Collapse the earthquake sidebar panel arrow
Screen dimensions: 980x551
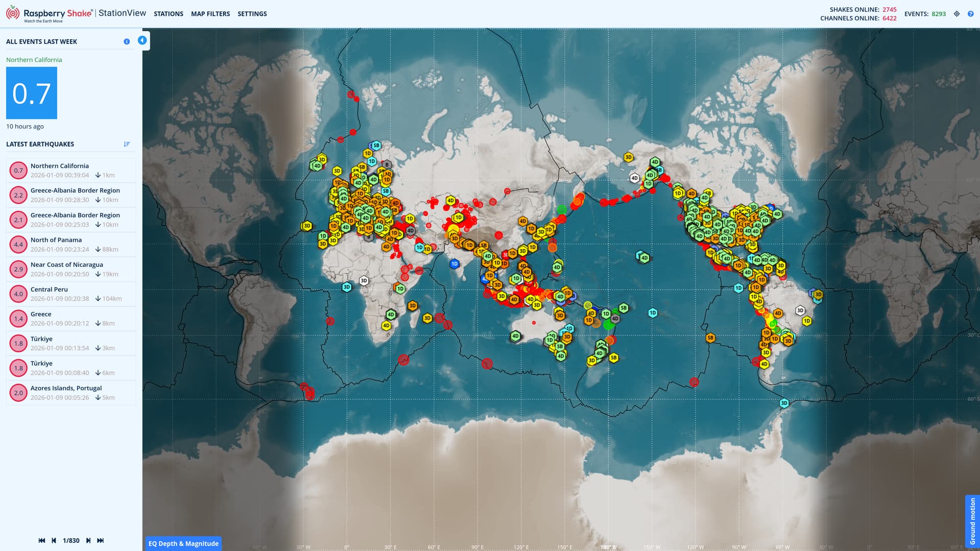click(x=142, y=40)
